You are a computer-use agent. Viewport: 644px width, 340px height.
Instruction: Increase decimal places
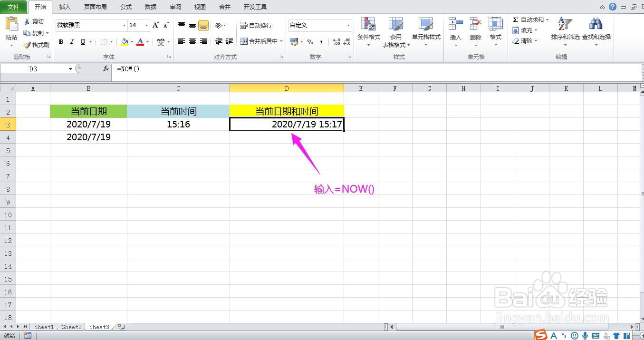[336, 42]
